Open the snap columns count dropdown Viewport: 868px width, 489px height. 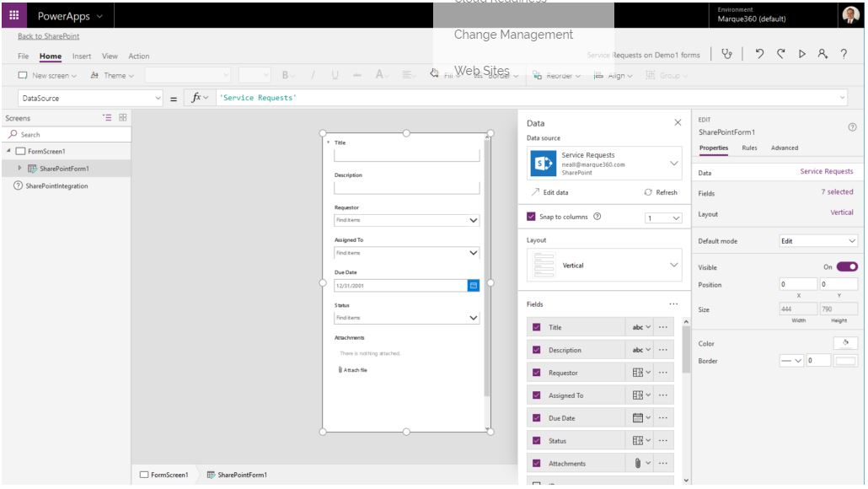click(663, 218)
